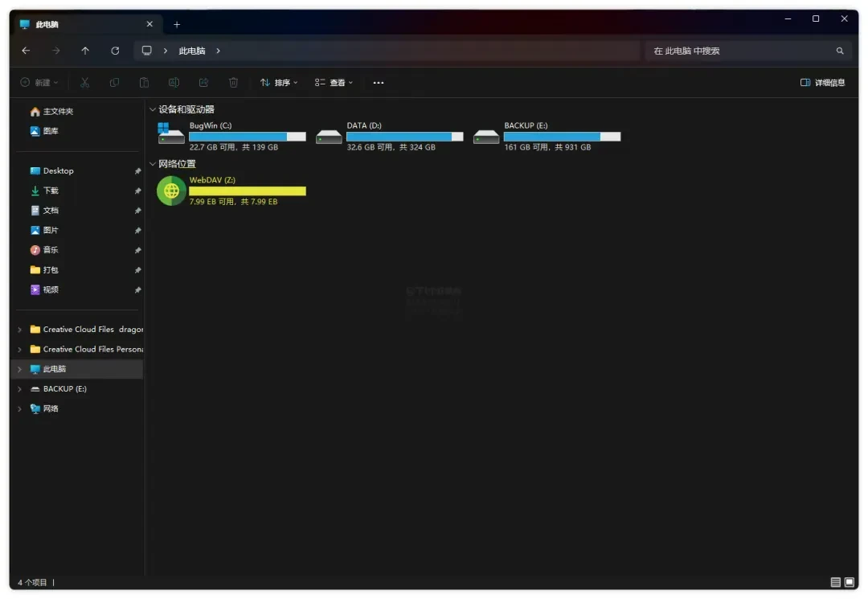The width and height of the screenshot is (868, 599).
Task: Collapse the 设备和驱动器 group
Action: (x=152, y=109)
